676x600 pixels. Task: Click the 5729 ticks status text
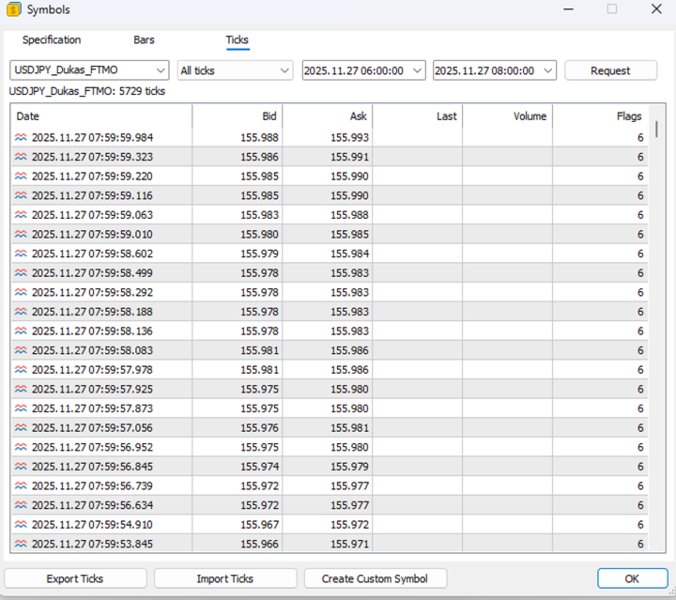87,91
